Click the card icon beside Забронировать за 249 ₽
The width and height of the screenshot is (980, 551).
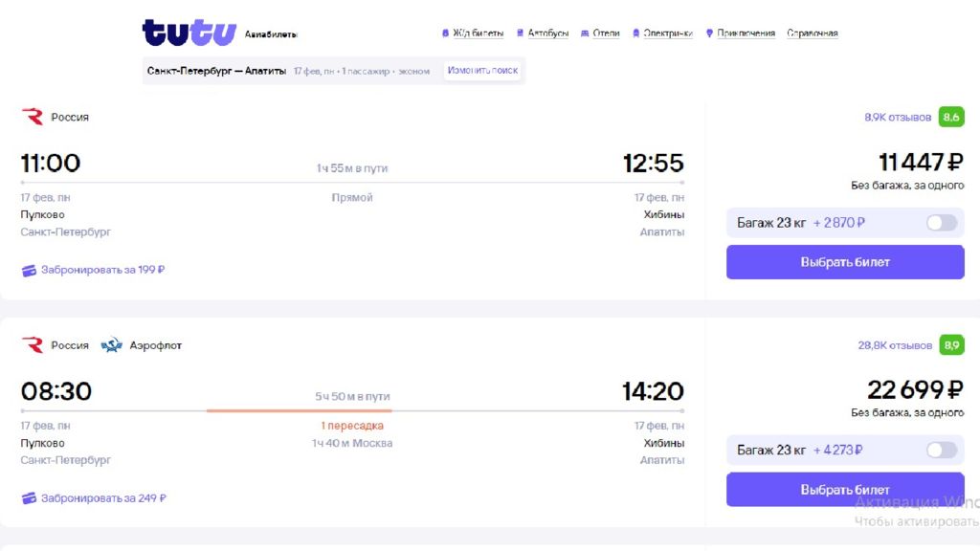29,498
